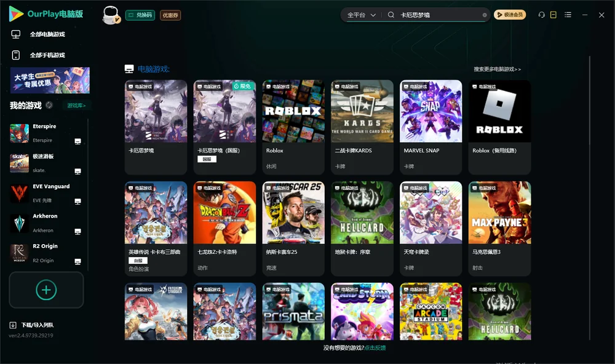Select EVE Vanguard in my games

[46, 193]
